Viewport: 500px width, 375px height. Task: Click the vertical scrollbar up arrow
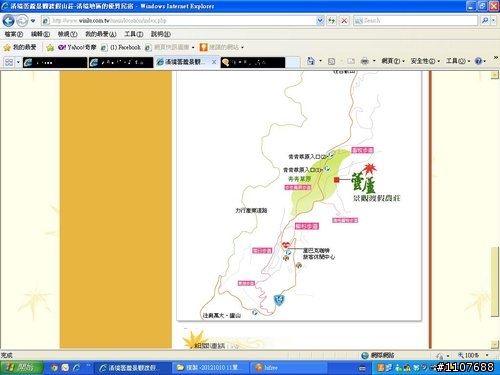click(x=495, y=75)
